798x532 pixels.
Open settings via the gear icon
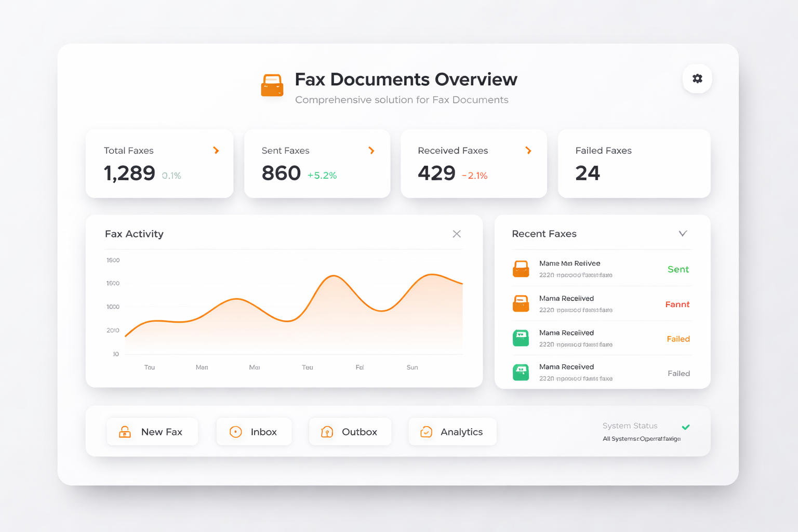697,78
